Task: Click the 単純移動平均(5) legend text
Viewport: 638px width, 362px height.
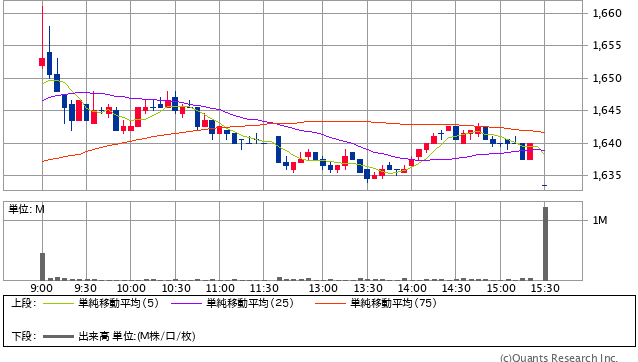Action: click(x=118, y=303)
